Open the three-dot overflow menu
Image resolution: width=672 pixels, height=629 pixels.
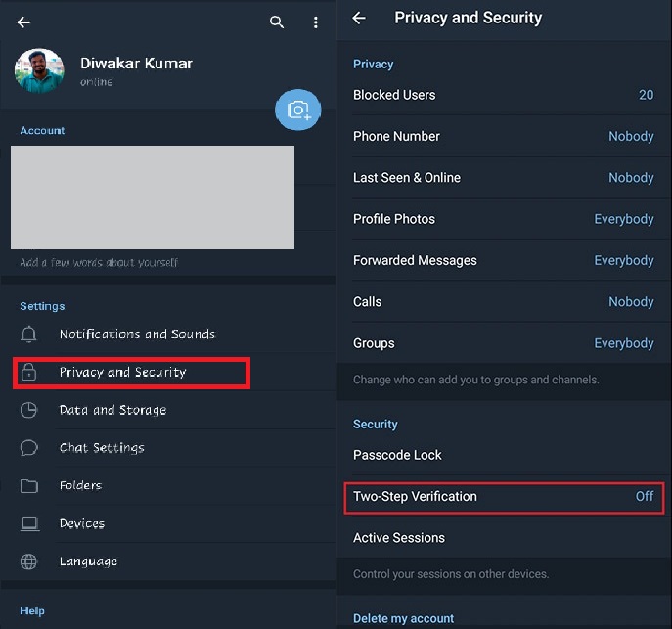coord(315,22)
